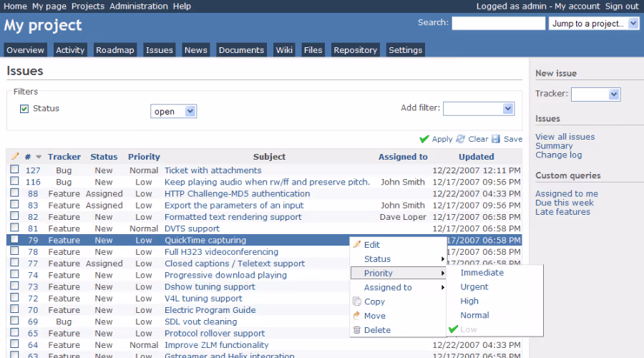Open issue Electric Program Guide
Image resolution: width=644 pixels, height=358 pixels.
pyautogui.click(x=210, y=310)
